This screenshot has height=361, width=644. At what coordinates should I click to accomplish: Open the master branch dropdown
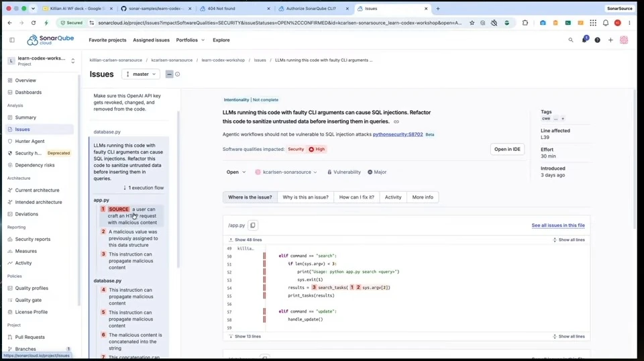[x=141, y=74]
